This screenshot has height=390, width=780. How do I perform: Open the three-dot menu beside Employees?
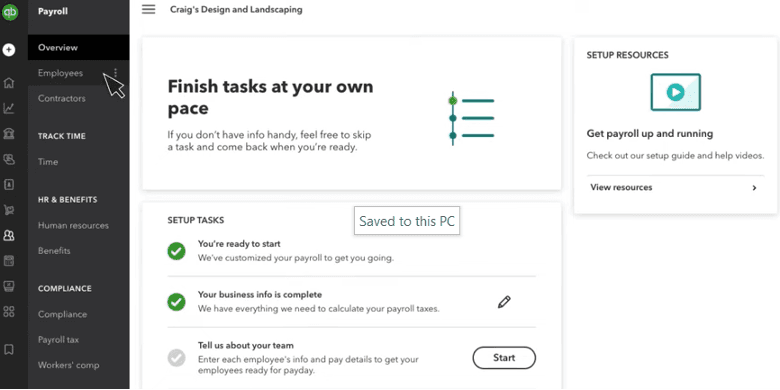tap(115, 73)
